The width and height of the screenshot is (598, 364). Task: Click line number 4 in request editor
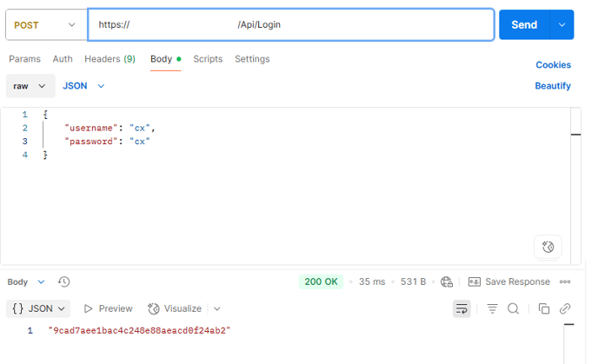25,155
